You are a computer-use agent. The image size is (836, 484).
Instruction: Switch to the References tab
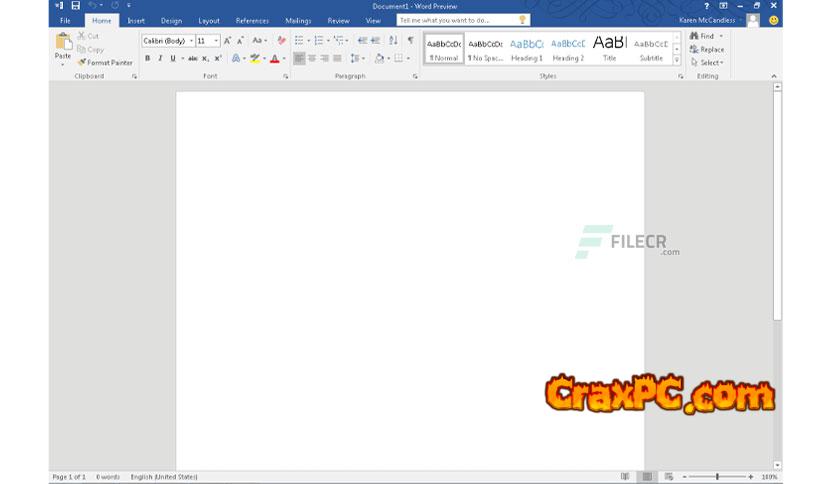[x=252, y=20]
